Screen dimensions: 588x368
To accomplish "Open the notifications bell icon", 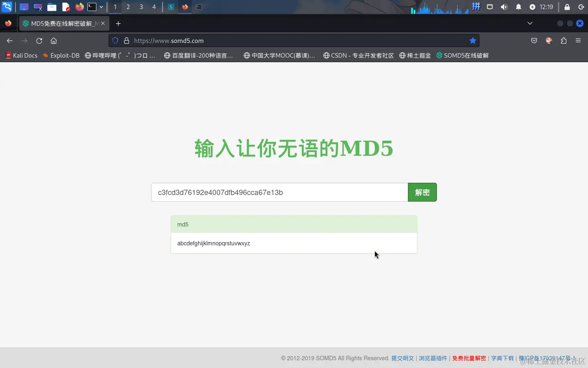I will point(519,7).
